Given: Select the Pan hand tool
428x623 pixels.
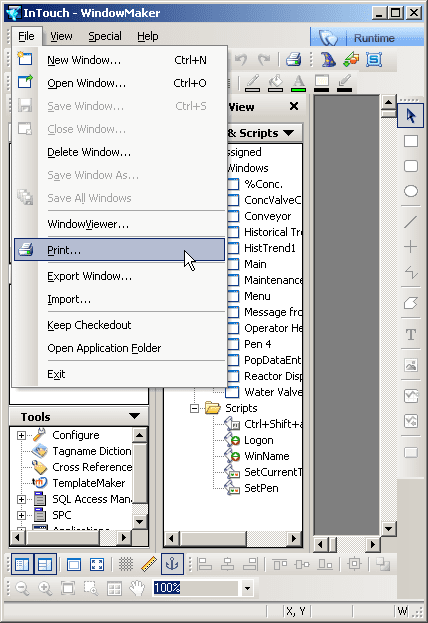Looking at the screenshot, I should (137, 588).
